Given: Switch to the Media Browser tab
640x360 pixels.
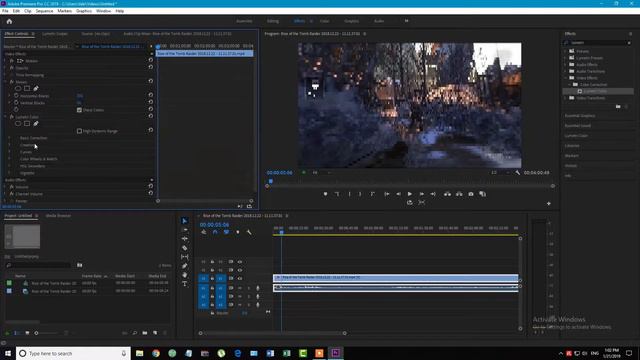Looking at the screenshot, I should click(58, 216).
